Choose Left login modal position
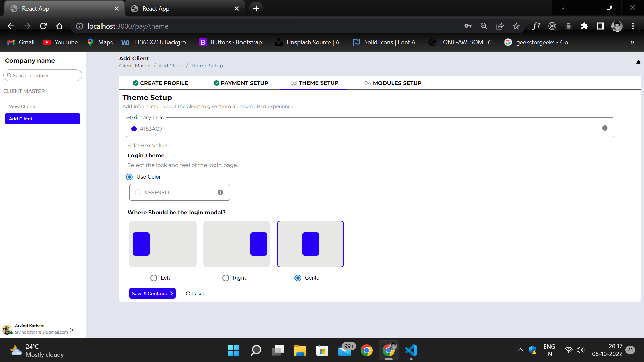The width and height of the screenshot is (644, 362). point(153,278)
